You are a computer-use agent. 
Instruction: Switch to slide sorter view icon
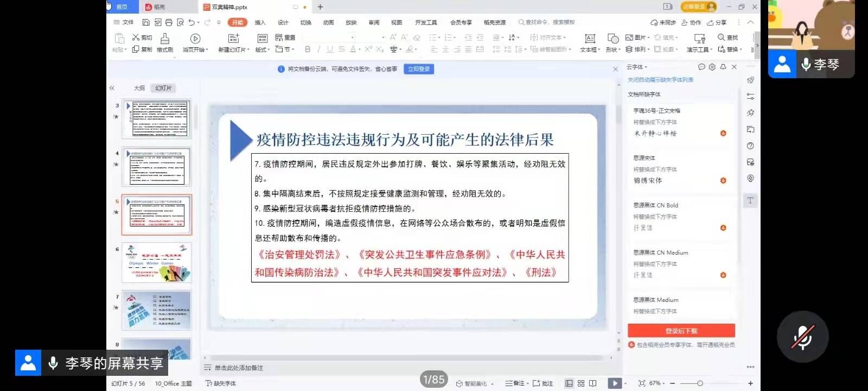[581, 383]
